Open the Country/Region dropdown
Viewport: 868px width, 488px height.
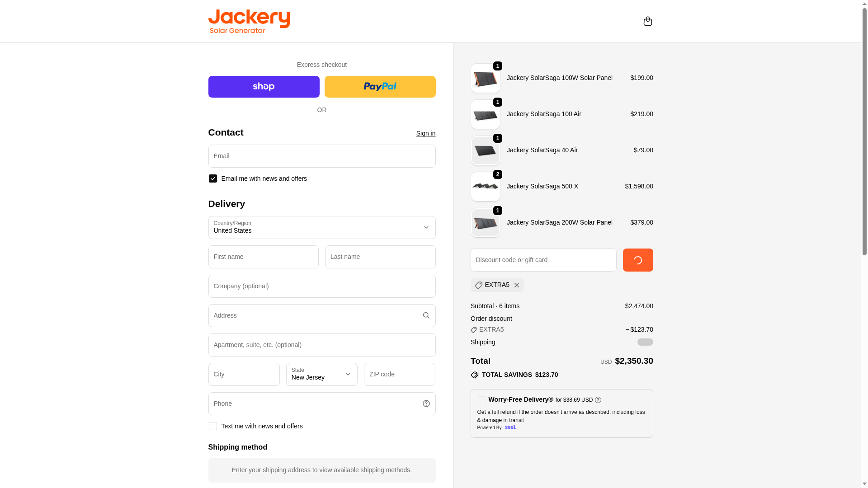[x=321, y=227]
